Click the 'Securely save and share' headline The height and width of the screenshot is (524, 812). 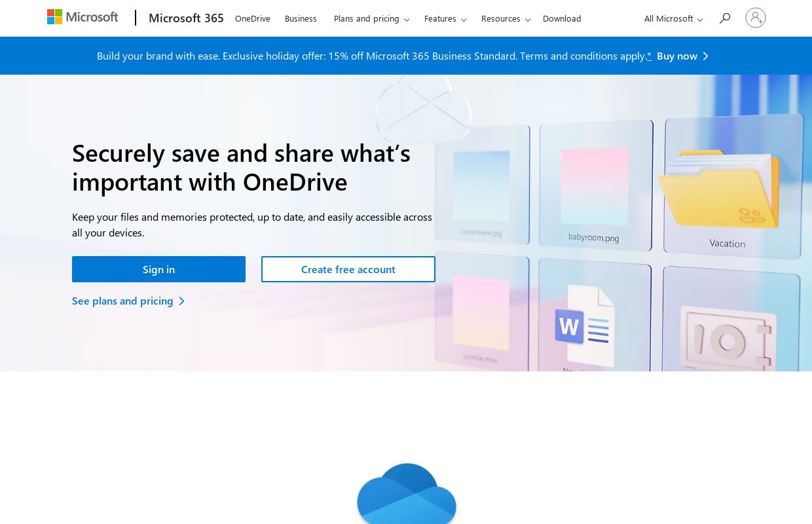tap(241, 167)
